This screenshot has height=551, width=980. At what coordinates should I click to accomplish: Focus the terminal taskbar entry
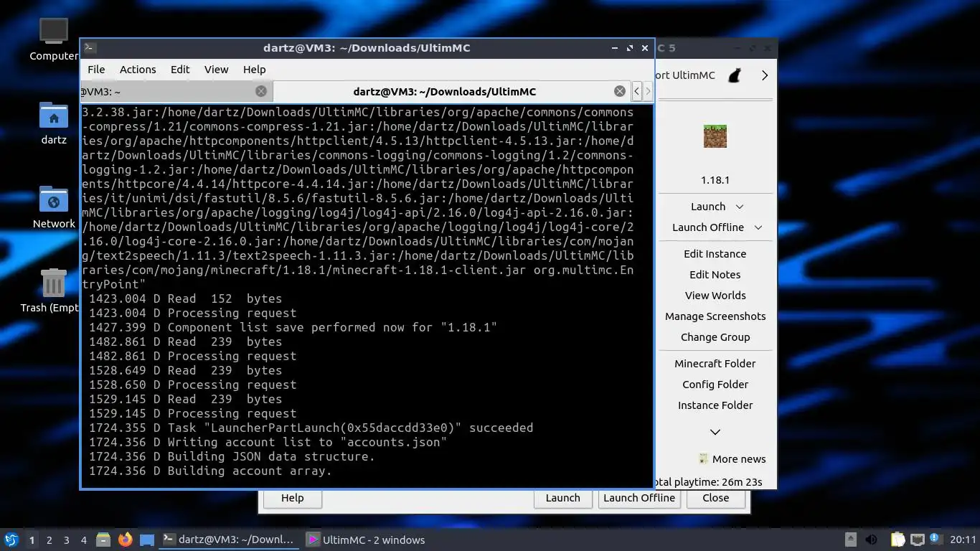coord(229,540)
